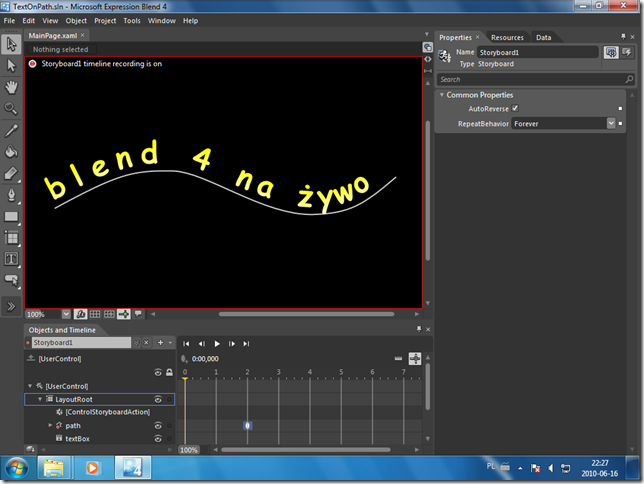644x484 pixels.
Task: Click the Name field containing Storyboard1
Action: [537, 52]
